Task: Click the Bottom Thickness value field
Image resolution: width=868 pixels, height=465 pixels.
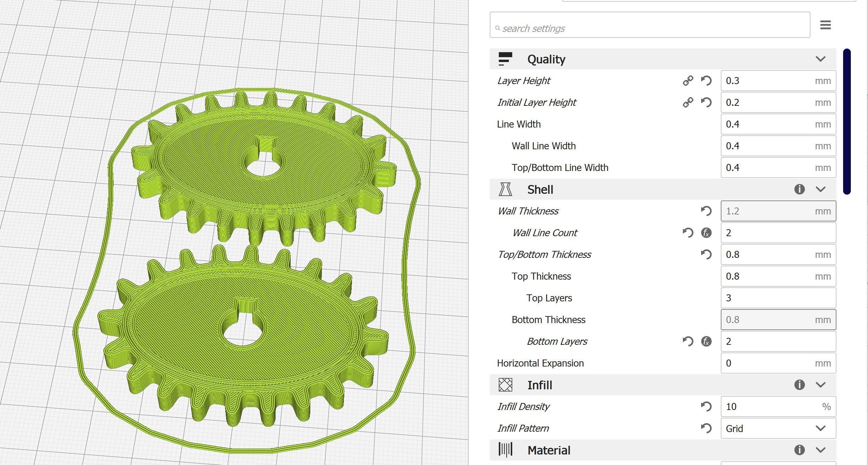Action: tap(778, 320)
